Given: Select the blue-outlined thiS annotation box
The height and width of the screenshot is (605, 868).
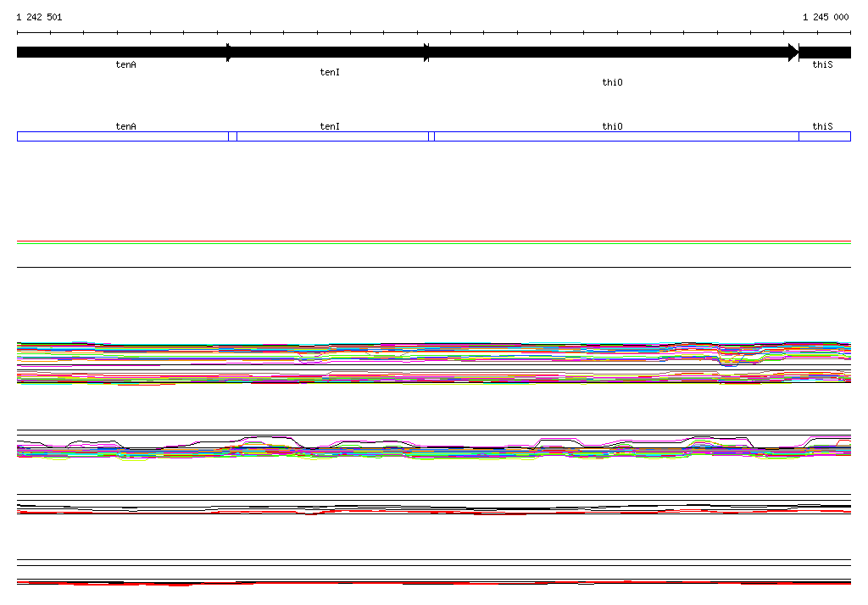Looking at the screenshot, I should click(x=824, y=136).
